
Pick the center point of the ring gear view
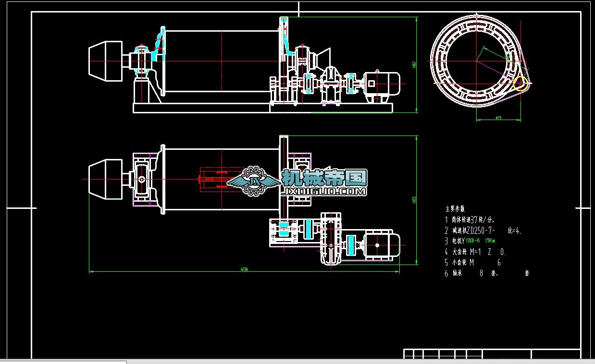pyautogui.click(x=477, y=61)
